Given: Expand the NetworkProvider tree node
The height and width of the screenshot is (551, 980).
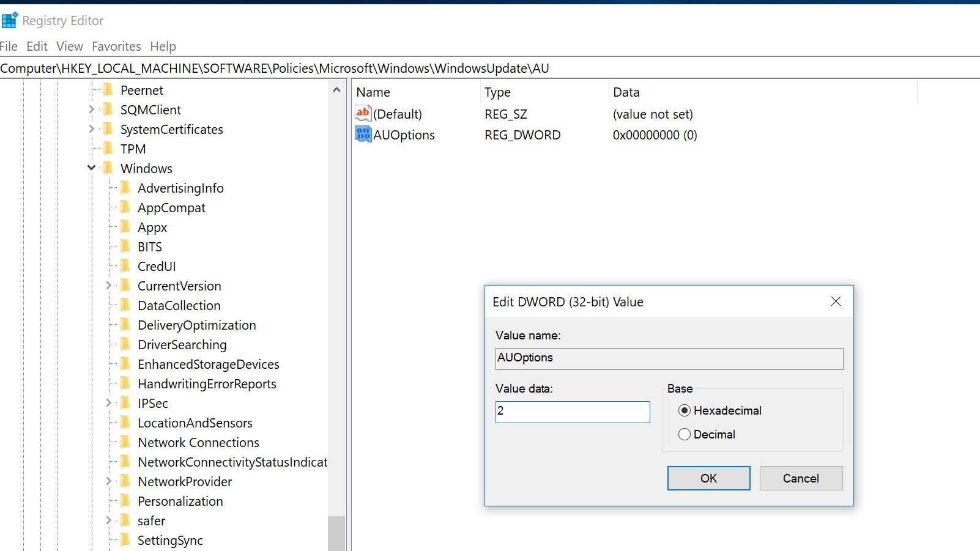Looking at the screenshot, I should coord(108,481).
